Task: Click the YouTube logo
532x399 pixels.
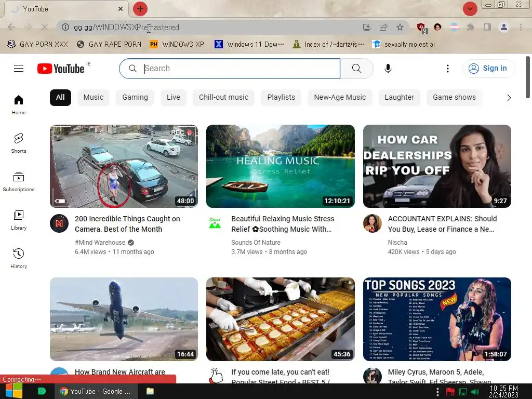Action: 61,69
